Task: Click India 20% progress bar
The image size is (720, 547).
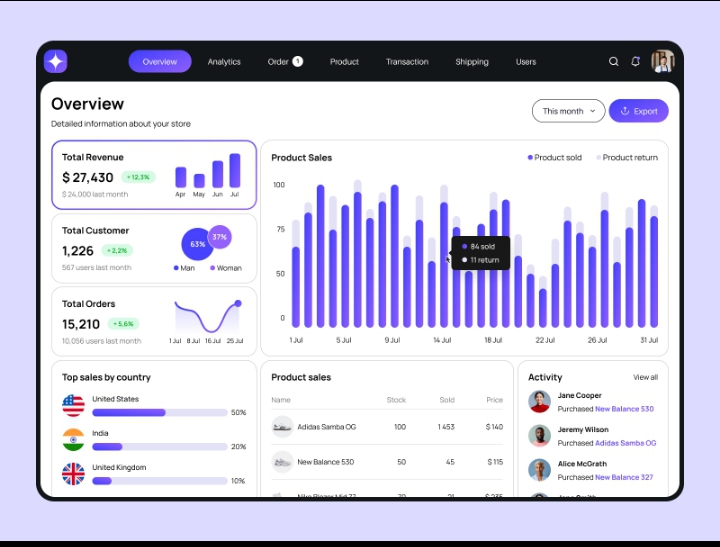Action: tap(160, 446)
